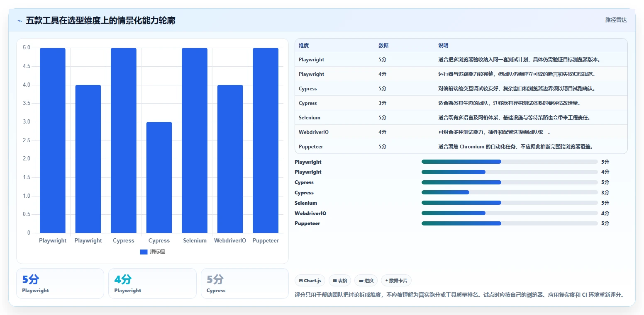Screen dimensions: 644x315
Task: Click the Puppeteer bar in the chart
Action: tap(266, 141)
